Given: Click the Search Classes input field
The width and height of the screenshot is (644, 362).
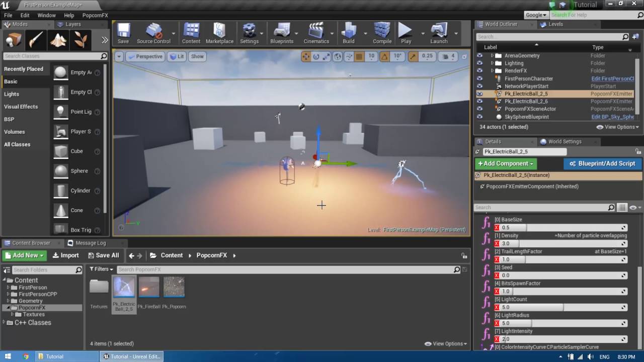Looking at the screenshot, I should point(52,56).
